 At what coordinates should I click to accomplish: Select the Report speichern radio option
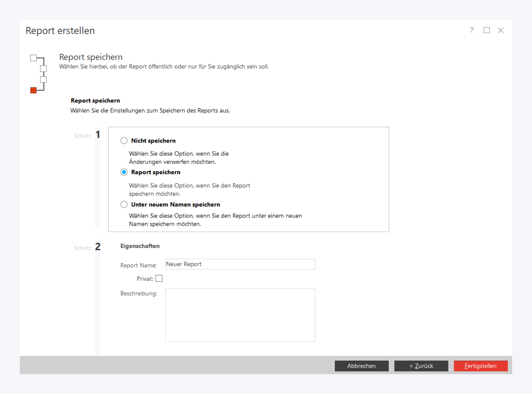[124, 172]
